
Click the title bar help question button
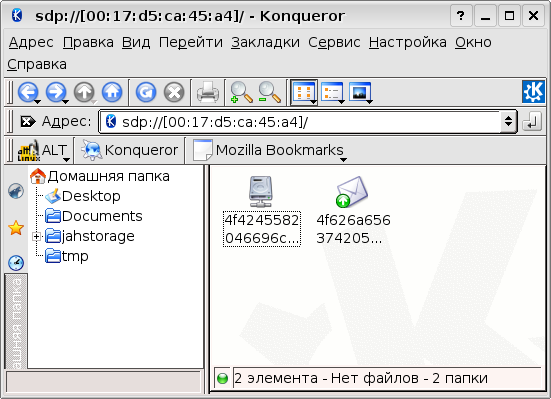coord(461,15)
